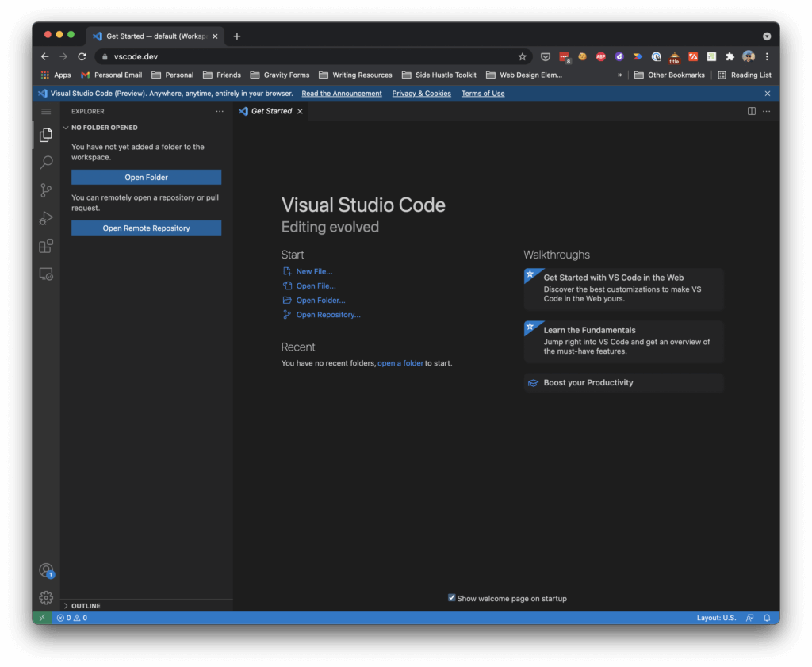The image size is (812, 667).
Task: Open the browser Extensions puzzle icon
Action: 730,57
